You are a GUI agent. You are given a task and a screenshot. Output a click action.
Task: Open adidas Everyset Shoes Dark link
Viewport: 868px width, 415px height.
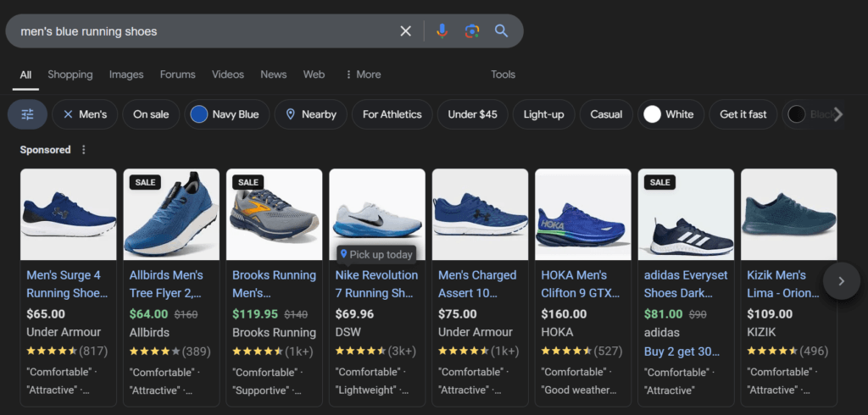(x=686, y=284)
